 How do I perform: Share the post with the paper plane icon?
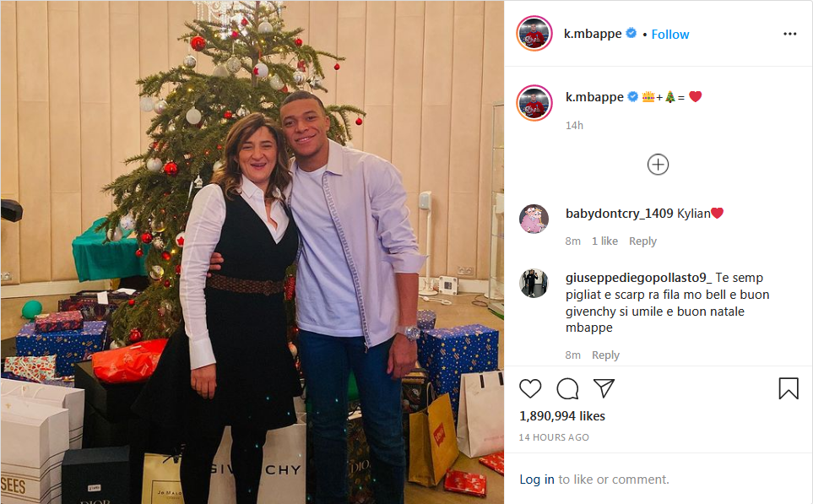[x=604, y=388]
